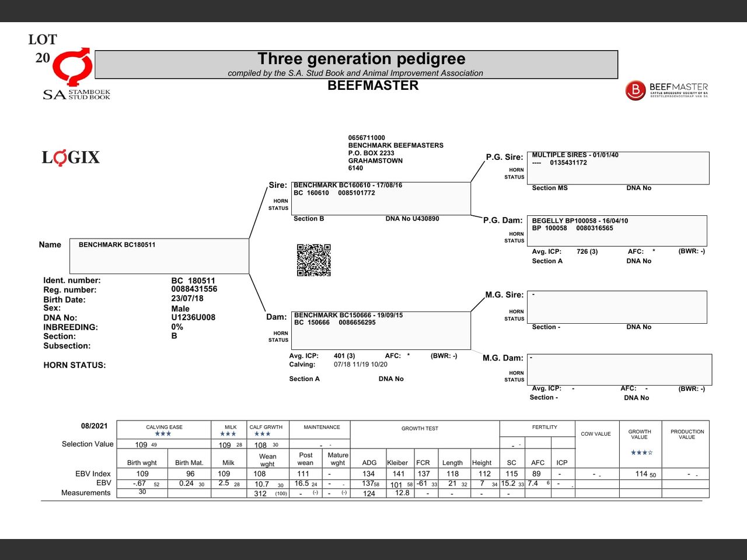747x560 pixels.
Task: Click the Calving Ease star rating
Action: [x=163, y=434]
